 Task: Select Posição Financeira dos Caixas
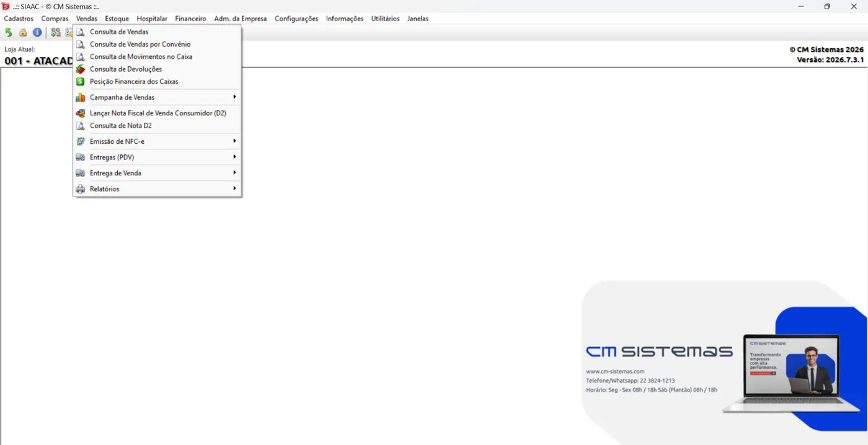(157, 82)
